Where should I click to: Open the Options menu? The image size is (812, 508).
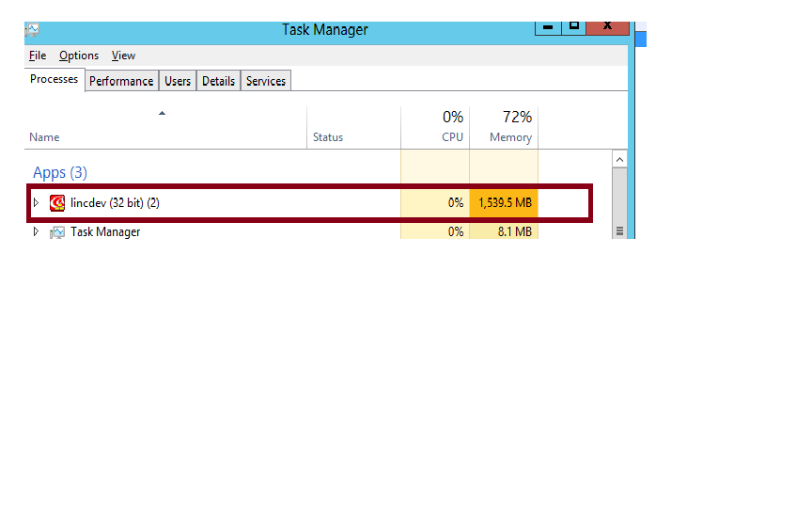pyautogui.click(x=79, y=56)
